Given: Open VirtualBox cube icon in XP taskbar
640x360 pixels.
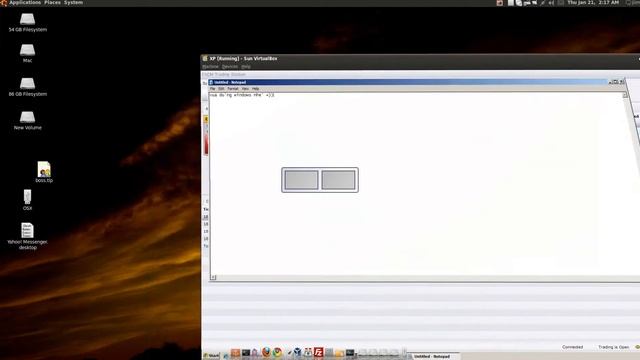Looking at the screenshot, I should pyautogui.click(x=298, y=352).
